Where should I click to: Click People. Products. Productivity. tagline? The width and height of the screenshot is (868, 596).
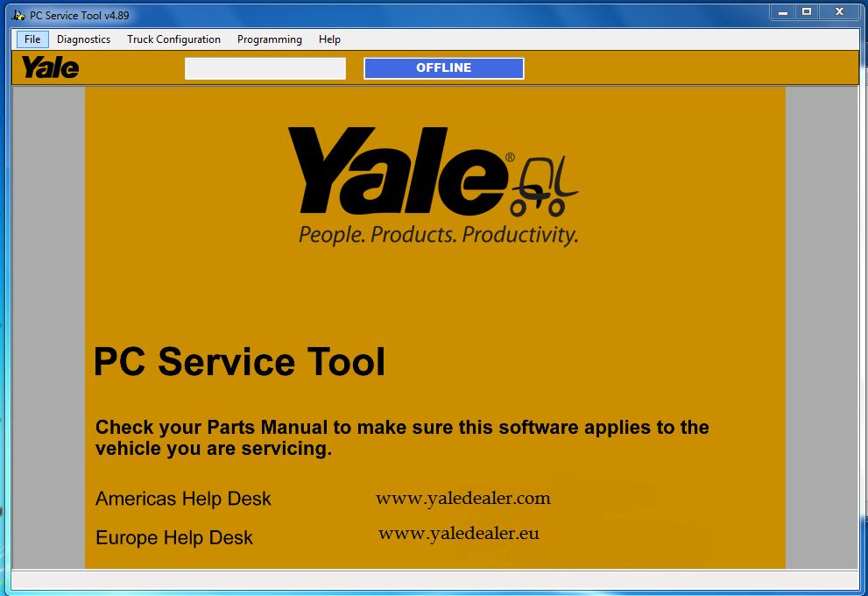coord(439,235)
